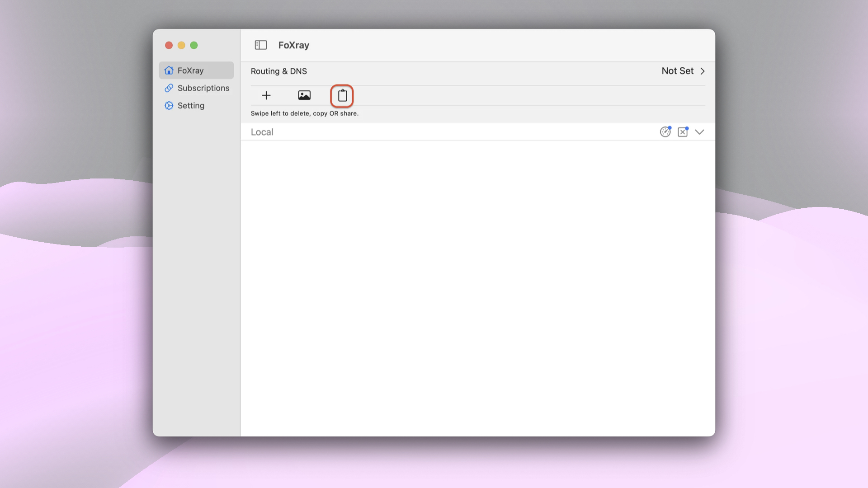868x488 pixels.
Task: Click the FoXray title in the toolbar
Action: point(294,45)
